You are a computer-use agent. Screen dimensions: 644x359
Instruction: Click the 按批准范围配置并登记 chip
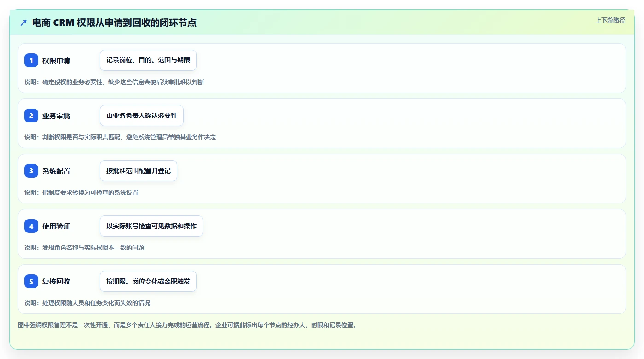click(x=139, y=171)
